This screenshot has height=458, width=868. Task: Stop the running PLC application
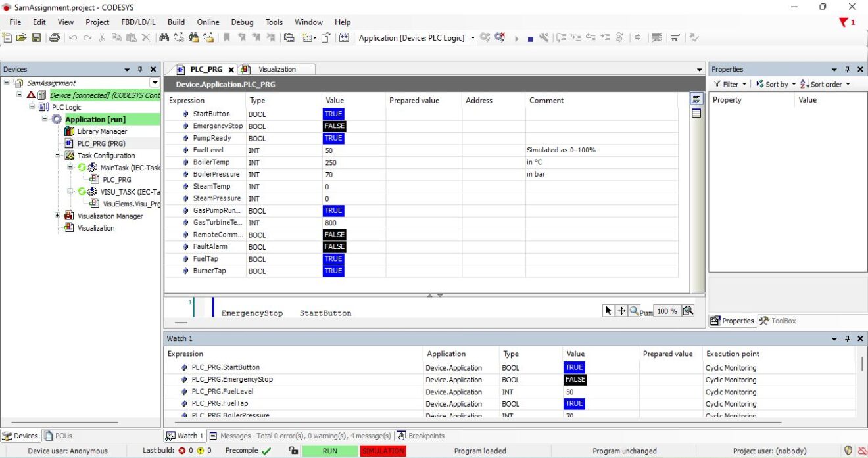point(530,37)
